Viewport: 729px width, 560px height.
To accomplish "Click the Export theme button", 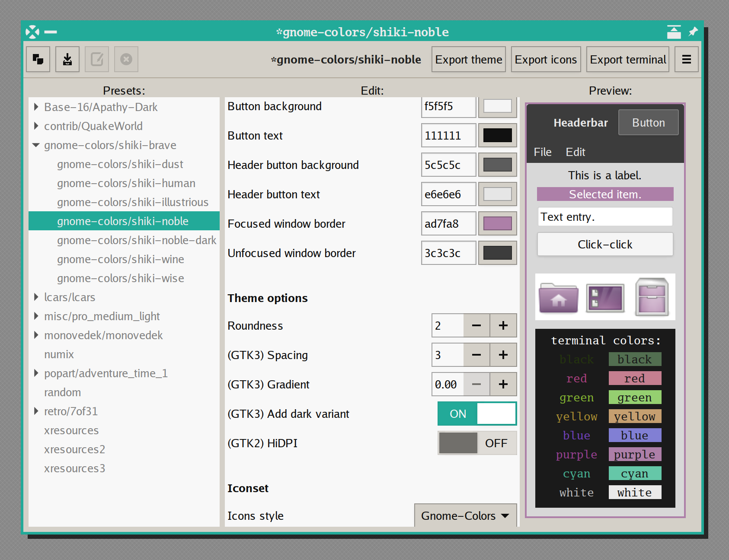I will (x=468, y=59).
